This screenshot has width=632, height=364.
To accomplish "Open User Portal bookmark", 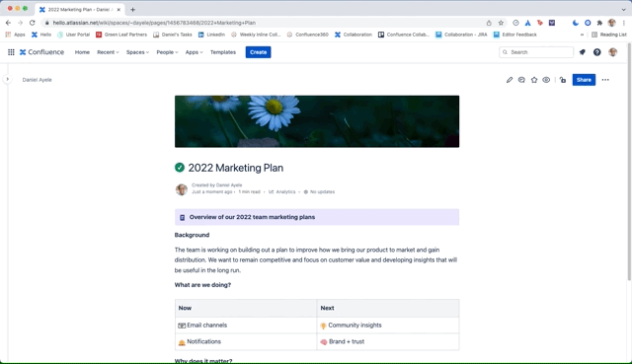I will (73, 35).
